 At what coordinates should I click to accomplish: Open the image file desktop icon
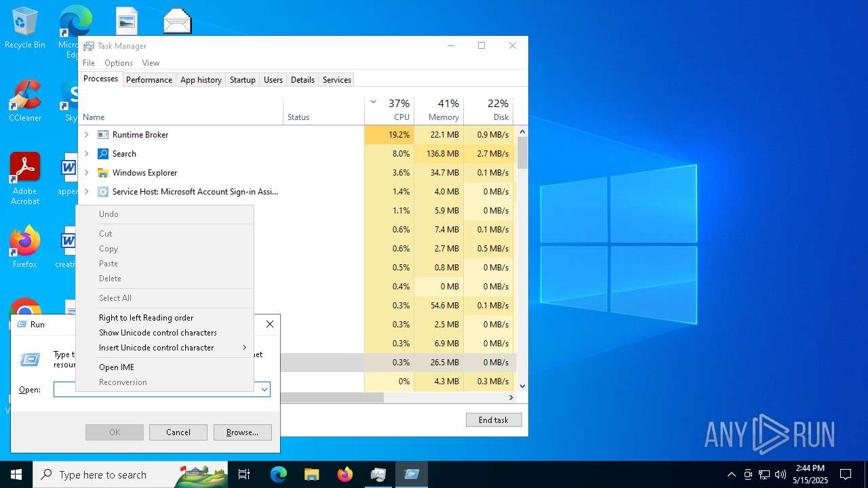point(127,20)
